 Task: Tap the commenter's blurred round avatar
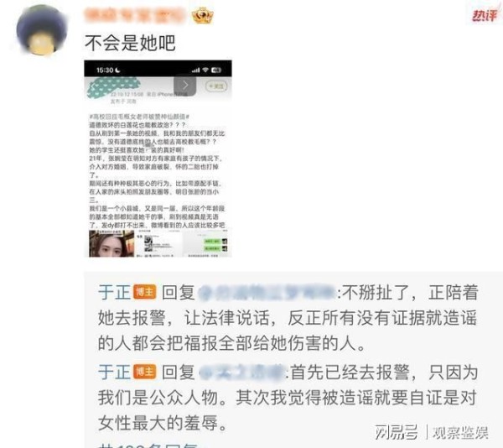coord(42,30)
